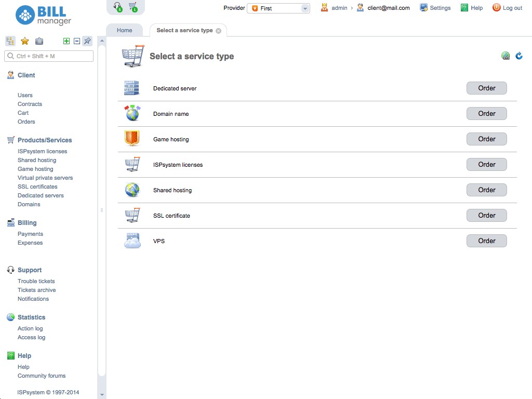Click the clipboard icon above the search box
The image size is (532, 399).
pyautogui.click(x=39, y=41)
